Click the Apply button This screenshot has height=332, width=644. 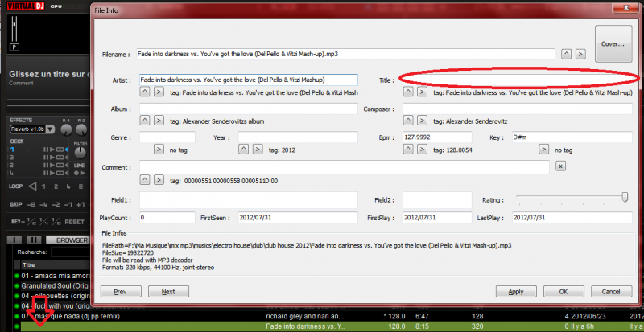pos(516,292)
